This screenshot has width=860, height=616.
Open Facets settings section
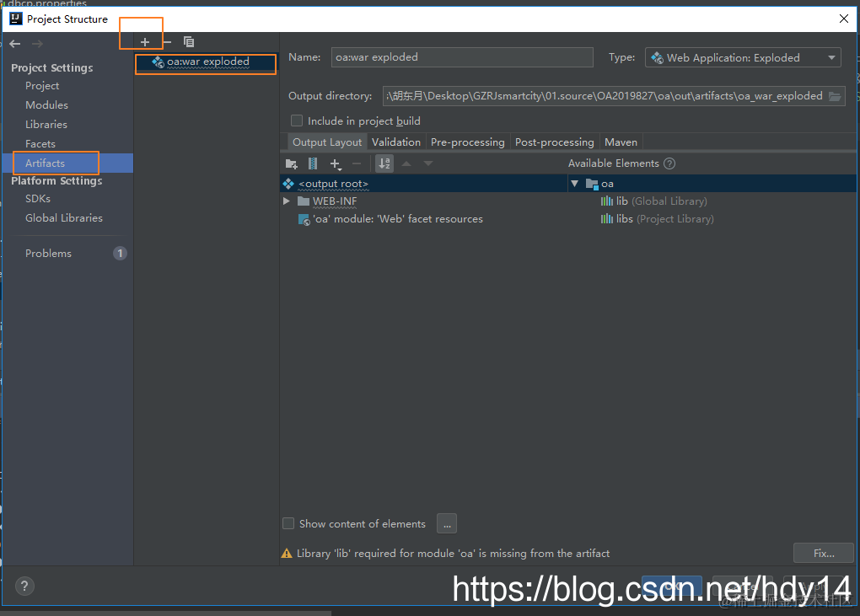pyautogui.click(x=40, y=143)
